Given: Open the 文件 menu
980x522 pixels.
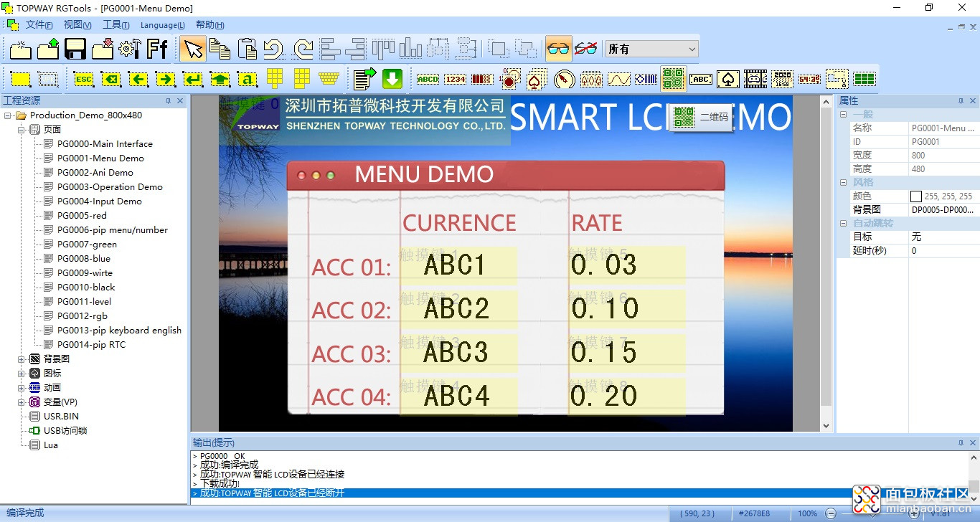Looking at the screenshot, I should (39, 25).
